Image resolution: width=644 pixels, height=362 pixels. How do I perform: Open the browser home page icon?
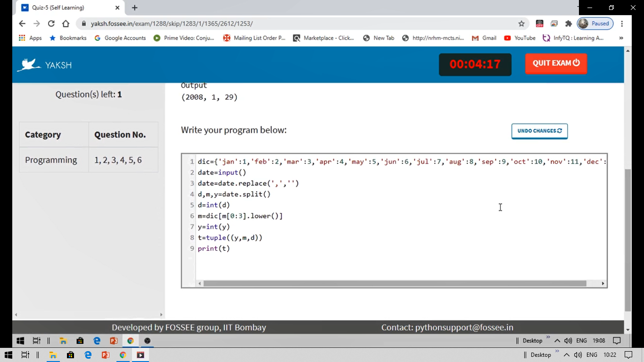(66, 23)
